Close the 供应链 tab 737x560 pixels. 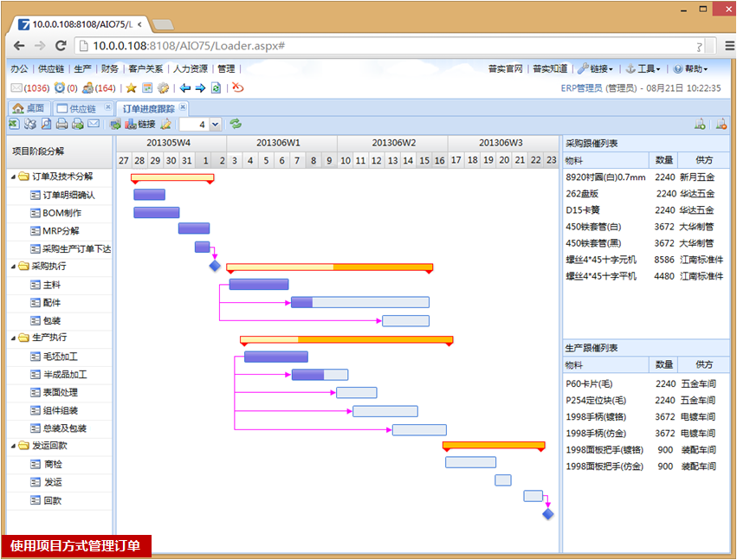[107, 106]
